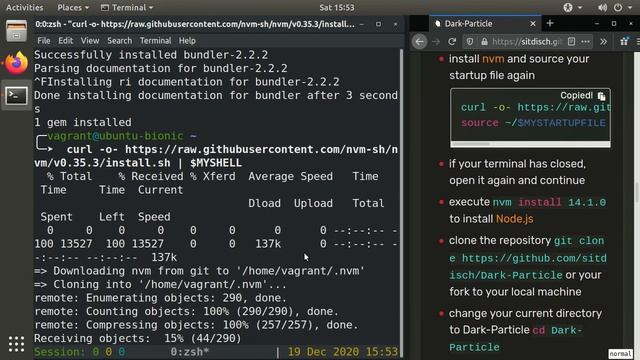Click the git clone URL code text
The image size is (640, 360).
[x=528, y=258]
